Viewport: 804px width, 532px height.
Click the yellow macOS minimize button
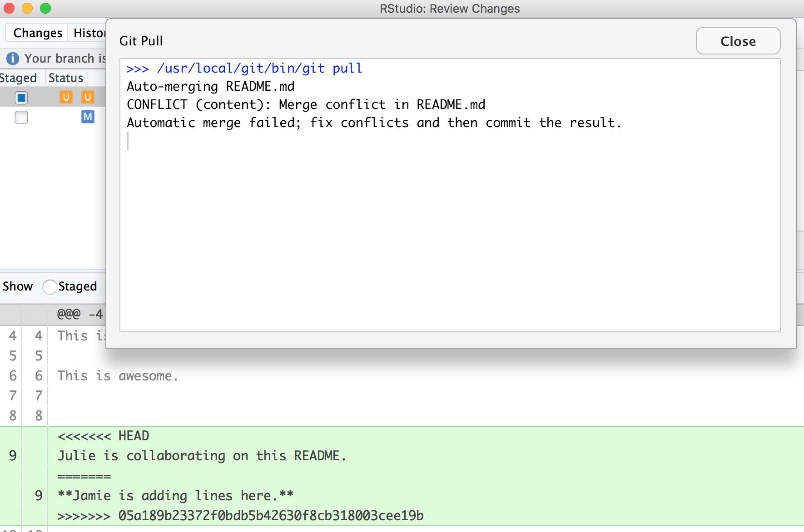(x=27, y=8)
